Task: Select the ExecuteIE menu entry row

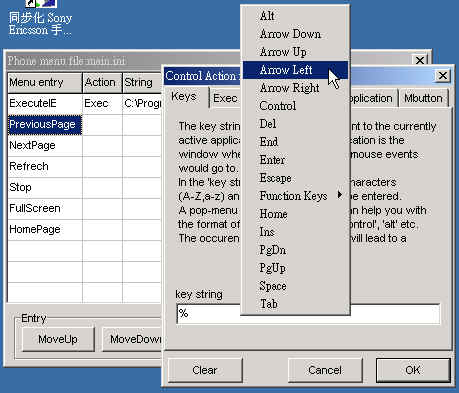Action: point(45,103)
